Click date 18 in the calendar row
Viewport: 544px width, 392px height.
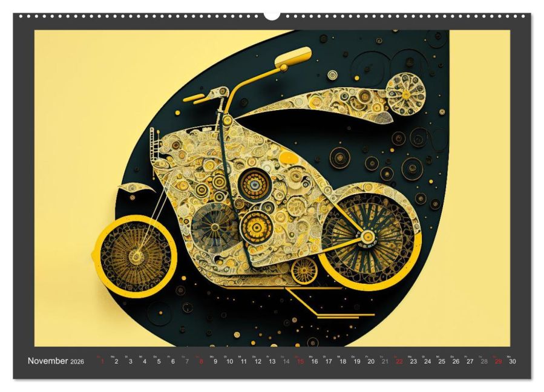pyautogui.click(x=342, y=362)
